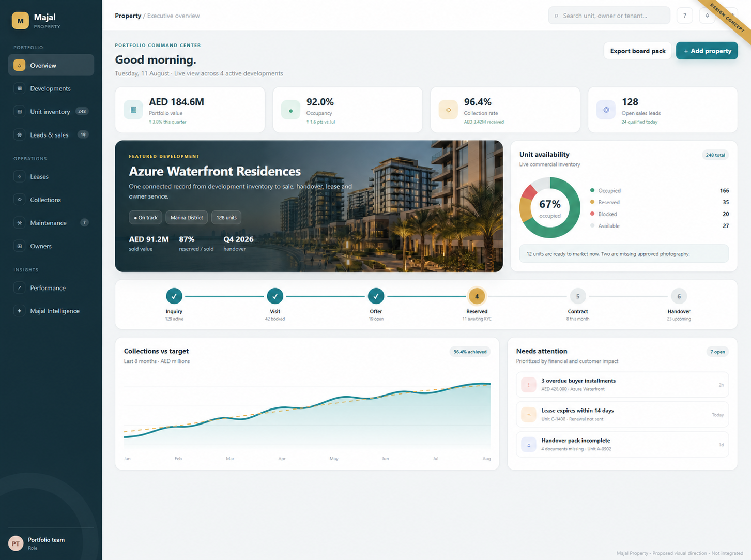Go to Maintenance section

tap(51, 223)
